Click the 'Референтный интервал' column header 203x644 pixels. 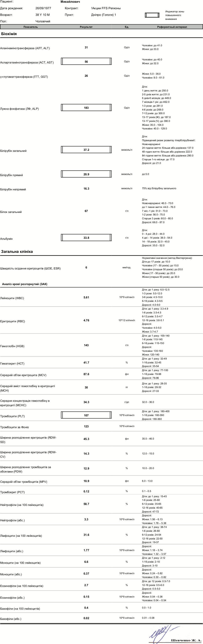tap(172, 27)
